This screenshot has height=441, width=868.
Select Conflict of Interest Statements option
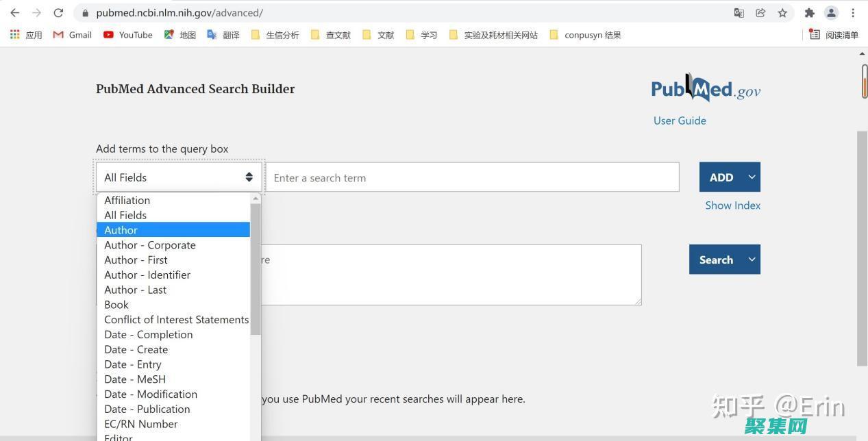(x=176, y=320)
